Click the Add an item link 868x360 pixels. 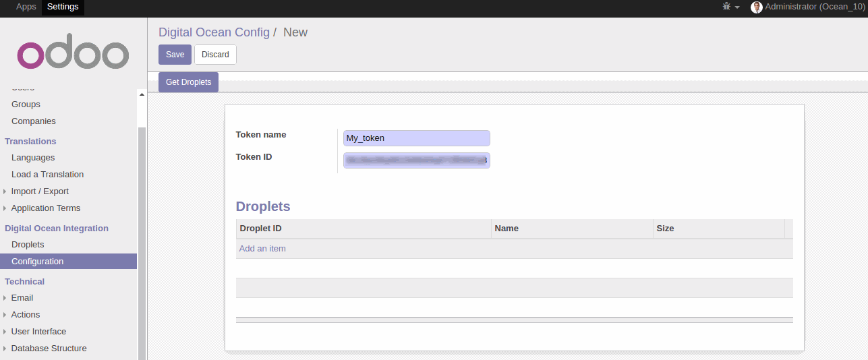point(262,249)
